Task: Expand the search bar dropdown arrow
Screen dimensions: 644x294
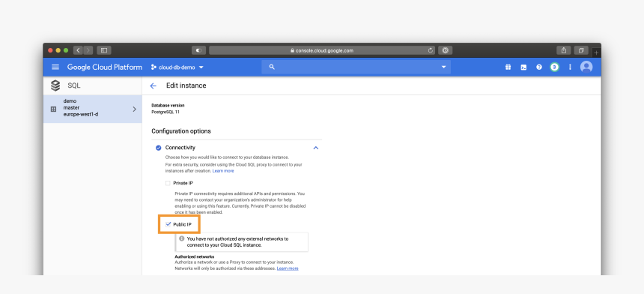Action: pos(443,67)
